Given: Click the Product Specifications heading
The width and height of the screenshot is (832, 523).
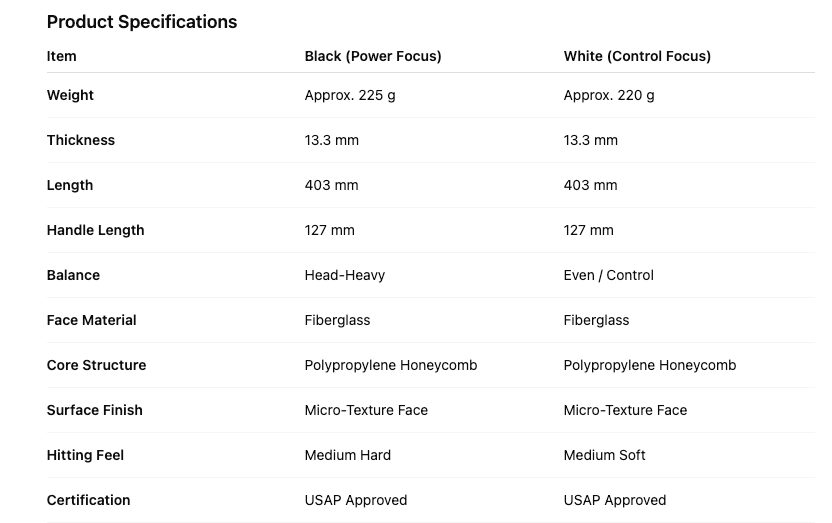Looking at the screenshot, I should (x=142, y=22).
